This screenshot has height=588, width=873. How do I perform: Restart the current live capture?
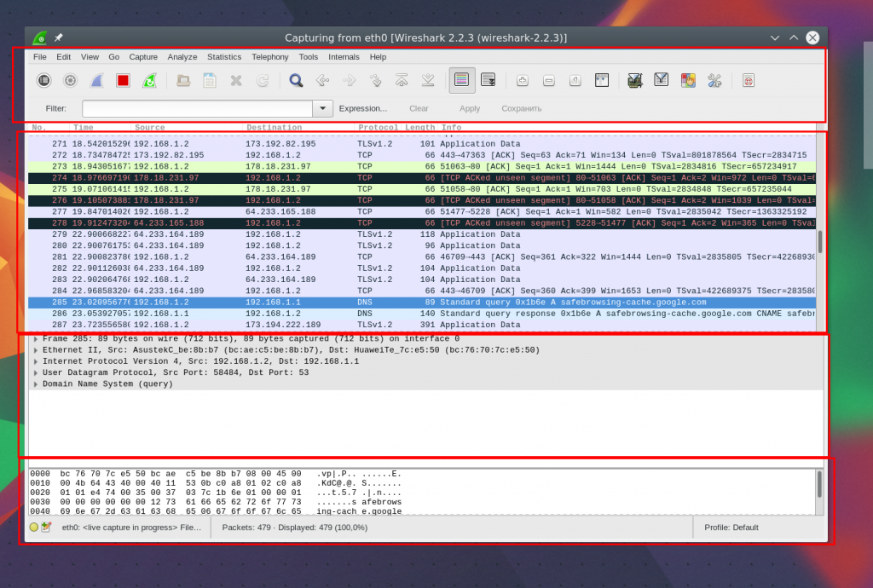point(149,81)
